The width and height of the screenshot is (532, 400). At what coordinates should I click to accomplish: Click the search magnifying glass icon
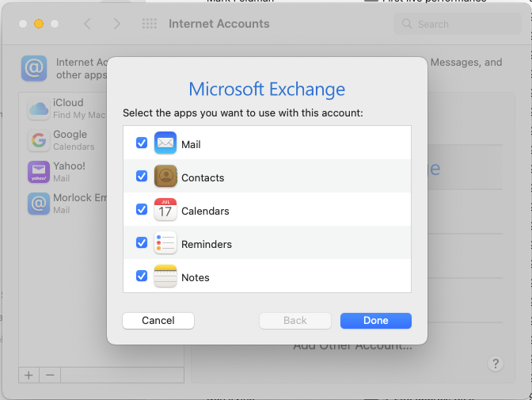pos(407,24)
